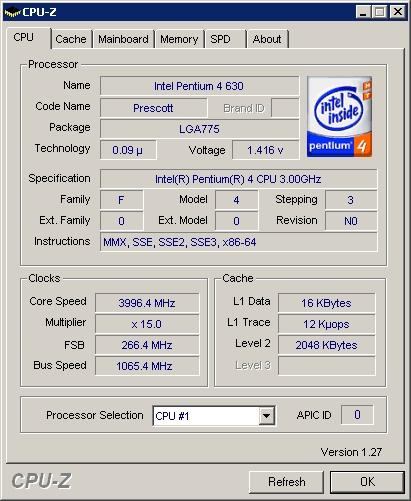Select the Memory tab
Viewport: 411px width, 501px height.
[179, 39]
